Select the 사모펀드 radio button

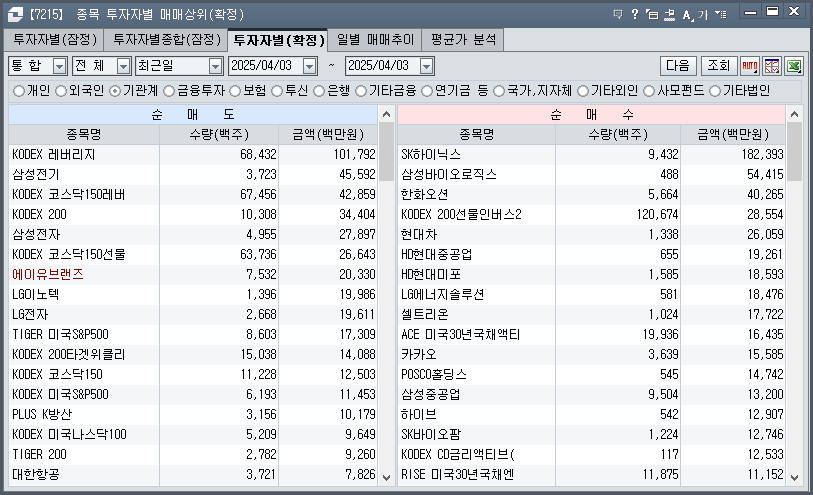(x=649, y=91)
